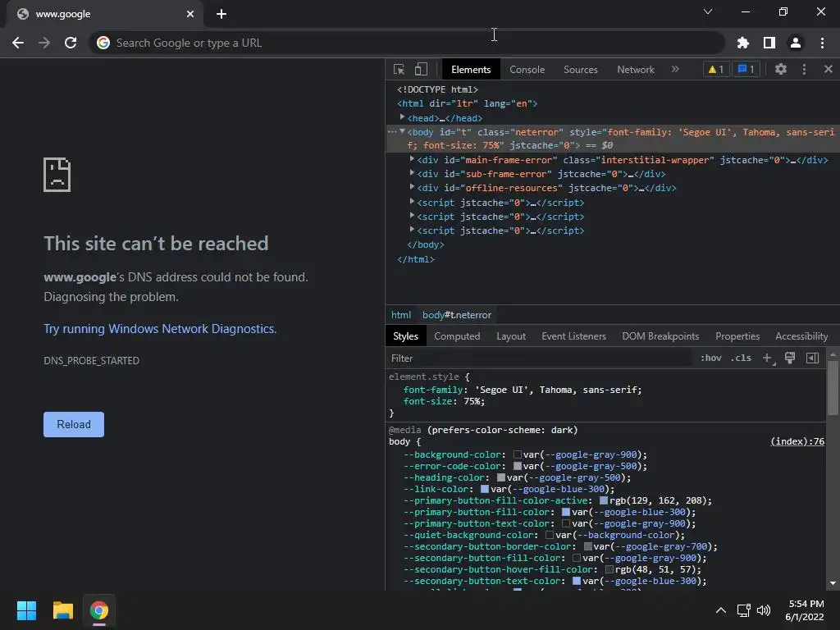Click the Styles pane scrollbar thumb
The height and width of the screenshot is (630, 840).
tap(833, 388)
